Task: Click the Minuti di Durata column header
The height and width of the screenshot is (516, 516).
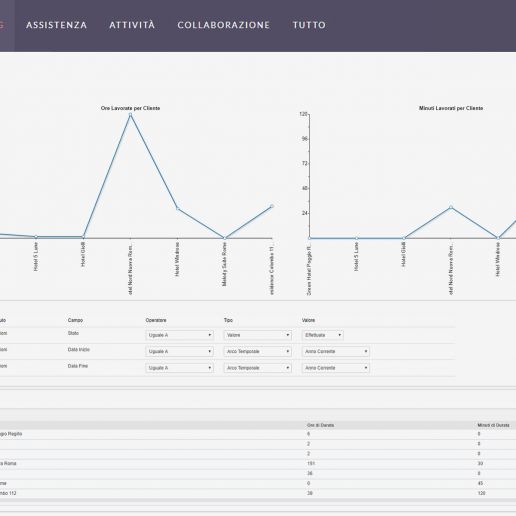Action: point(493,425)
